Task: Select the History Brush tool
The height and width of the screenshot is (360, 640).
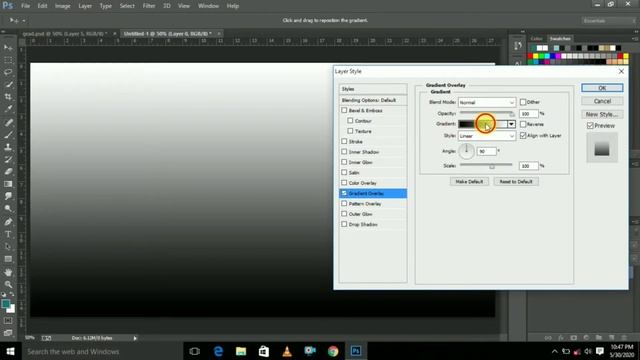Action: (8, 159)
